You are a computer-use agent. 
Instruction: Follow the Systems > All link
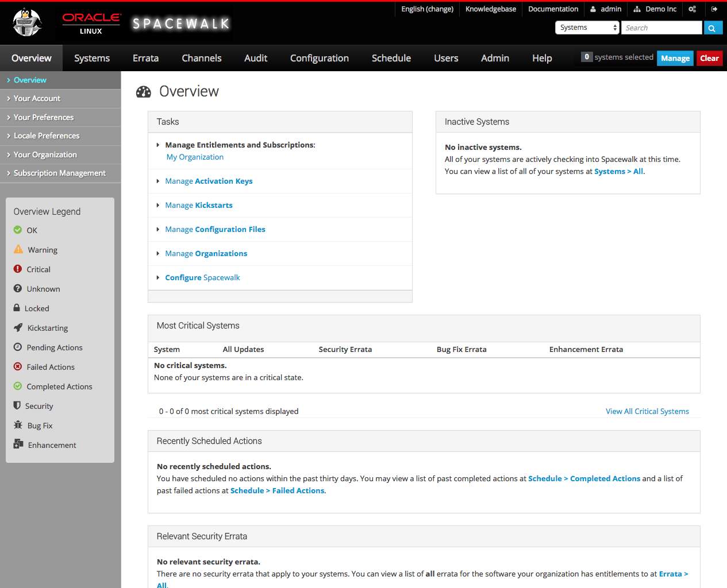[618, 172]
